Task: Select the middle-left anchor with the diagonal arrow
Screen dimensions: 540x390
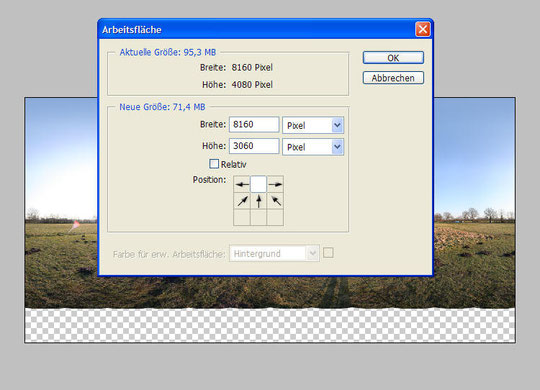Action: [x=242, y=201]
